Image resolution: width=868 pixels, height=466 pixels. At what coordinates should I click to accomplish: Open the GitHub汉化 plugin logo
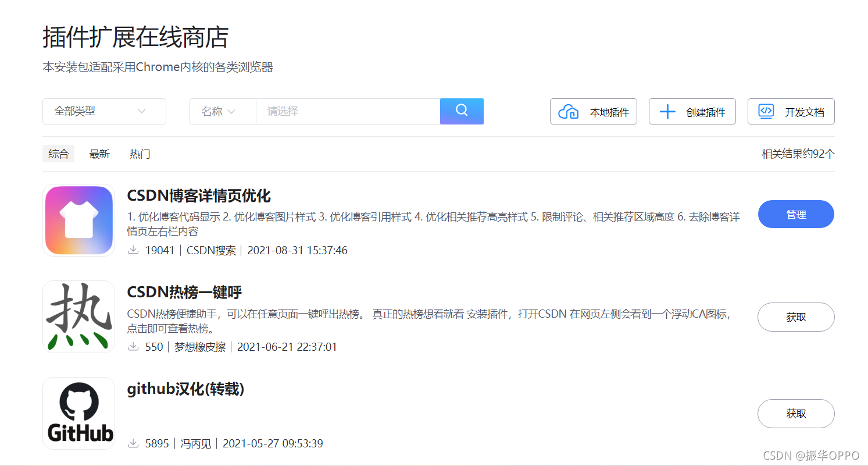[x=79, y=414]
